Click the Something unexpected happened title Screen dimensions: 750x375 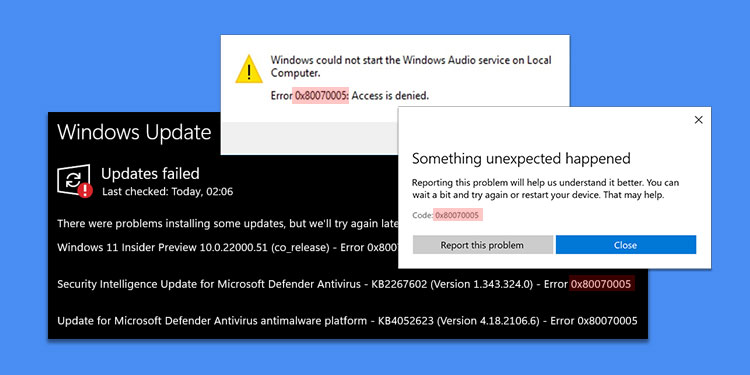click(x=521, y=158)
